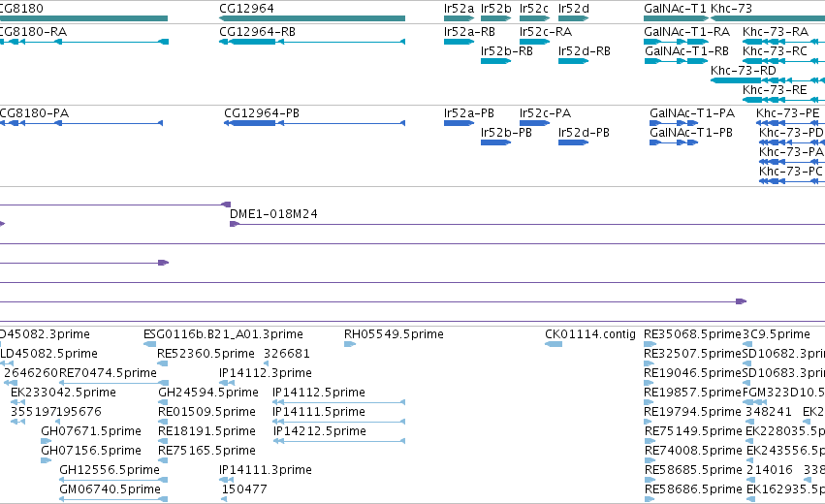Select EST IP14112.5prime

coord(319,393)
